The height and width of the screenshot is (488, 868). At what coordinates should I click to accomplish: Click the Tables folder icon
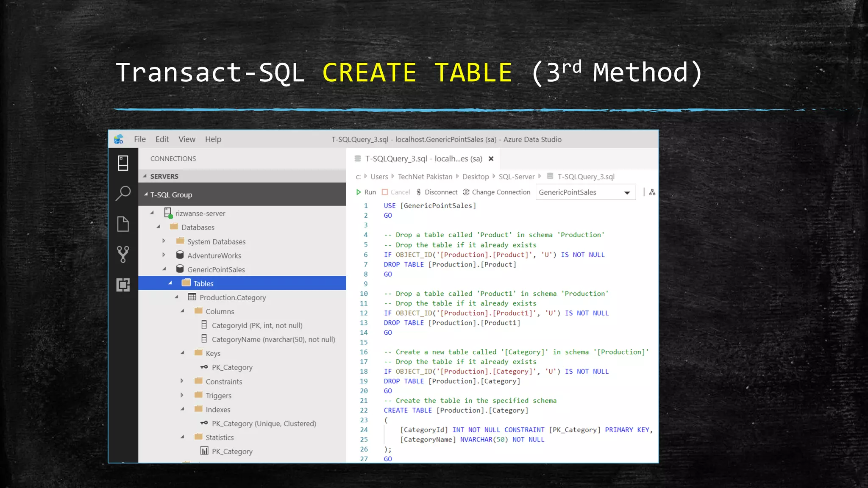186,283
